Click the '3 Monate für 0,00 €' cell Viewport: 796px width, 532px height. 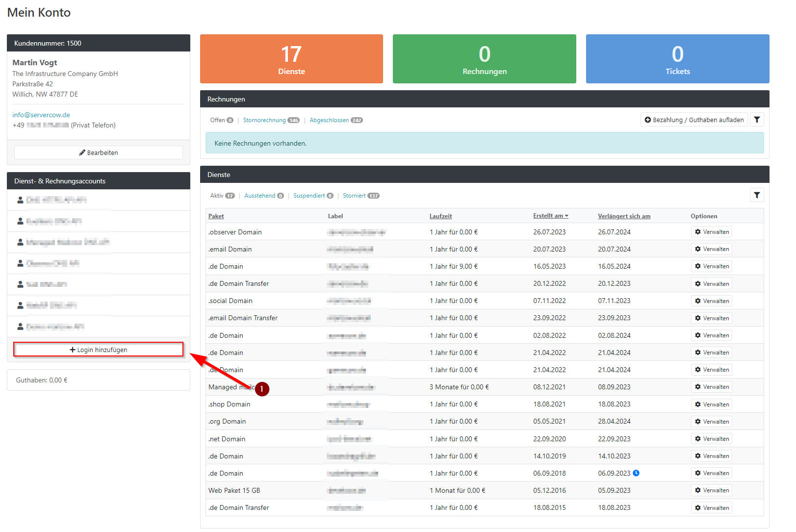pos(459,387)
